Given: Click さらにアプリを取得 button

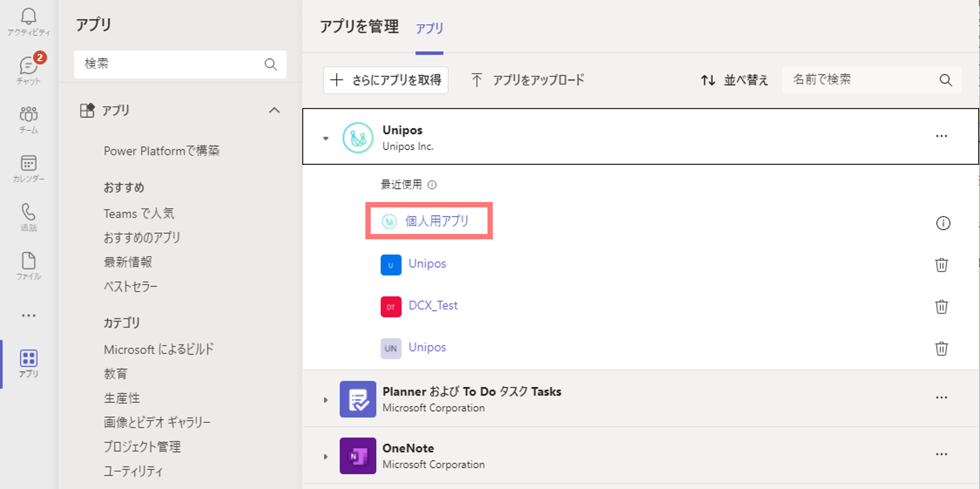Looking at the screenshot, I should pyautogui.click(x=386, y=80).
